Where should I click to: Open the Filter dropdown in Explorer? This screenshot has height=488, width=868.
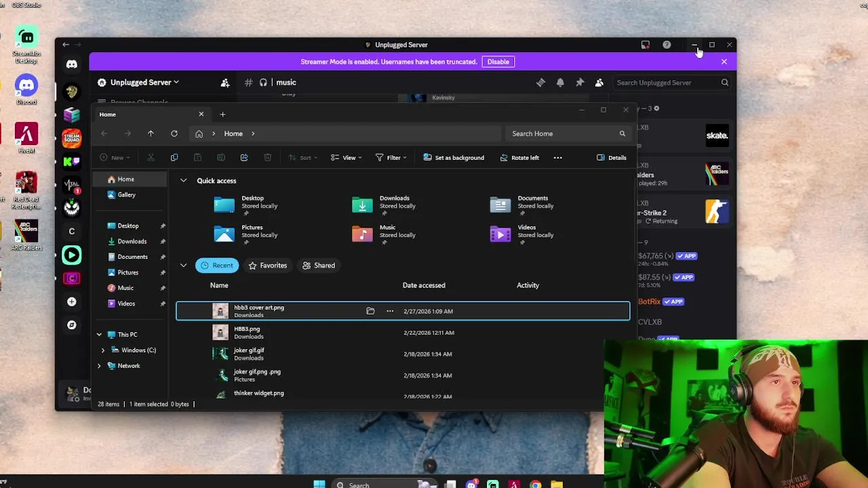391,158
